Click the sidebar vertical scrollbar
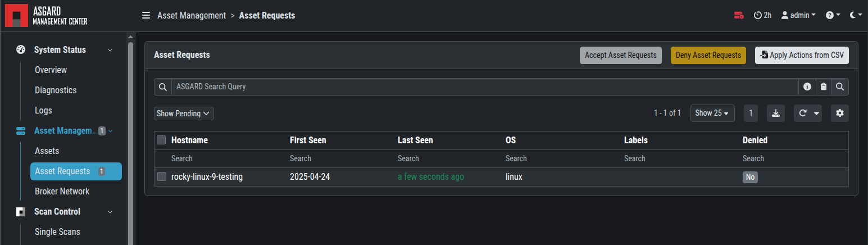 pos(131,140)
